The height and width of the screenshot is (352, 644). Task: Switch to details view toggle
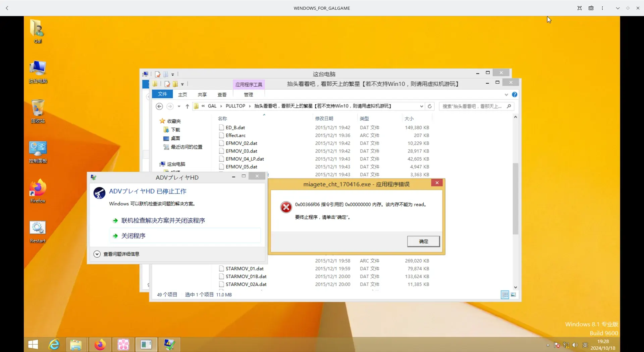pos(505,295)
